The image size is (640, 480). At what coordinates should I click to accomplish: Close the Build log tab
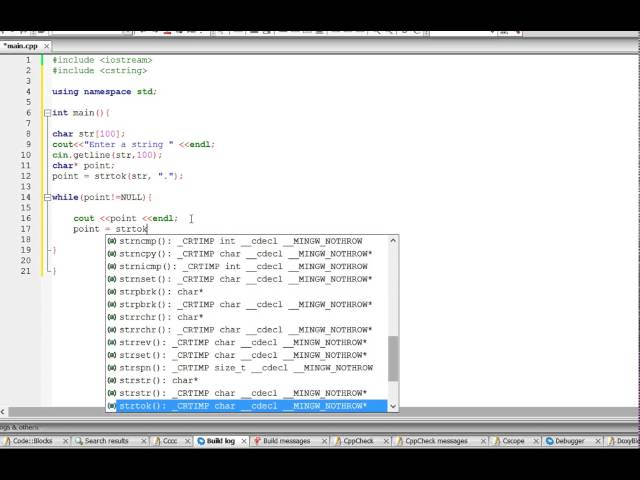point(244,441)
